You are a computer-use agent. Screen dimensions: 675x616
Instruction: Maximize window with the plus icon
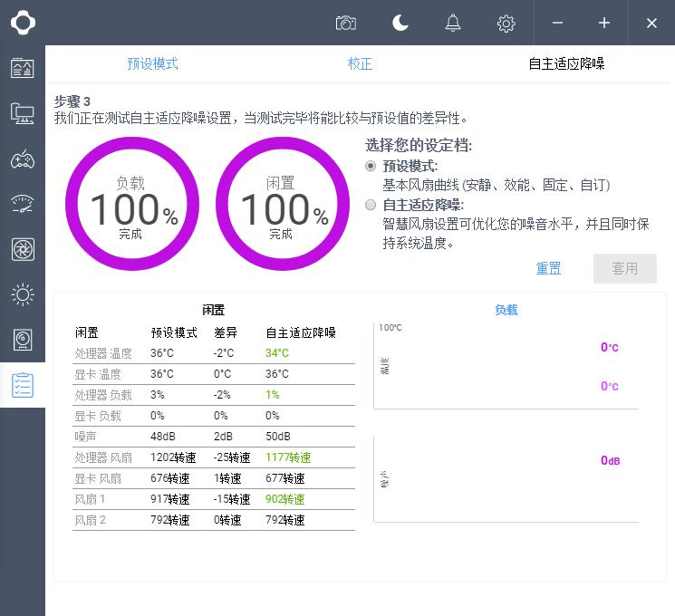point(604,23)
